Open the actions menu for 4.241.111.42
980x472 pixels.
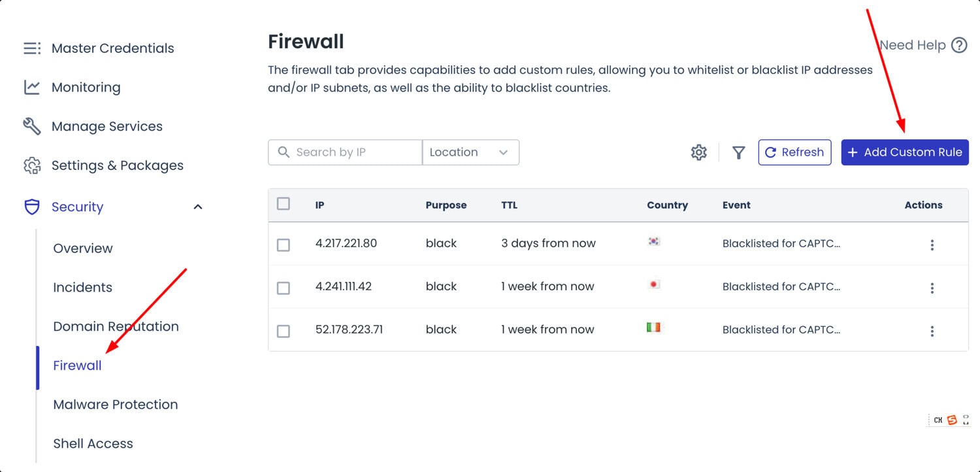tap(932, 288)
